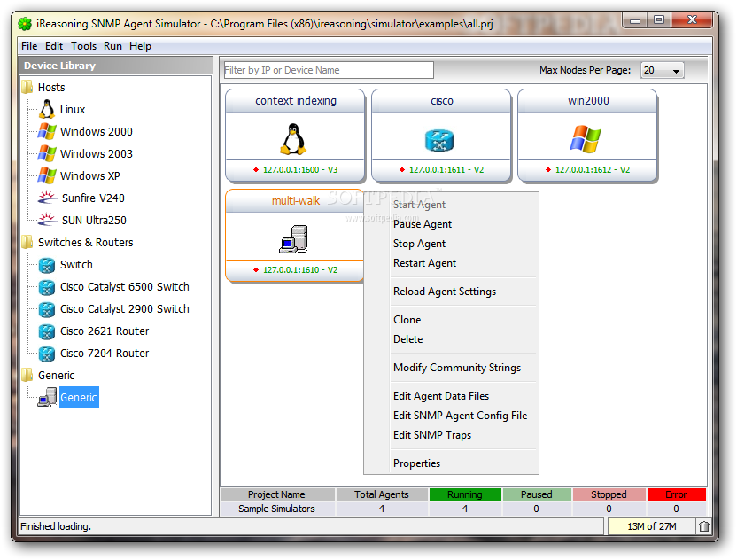
Task: Click the Sunfire V240 sun logo icon
Action: [47, 198]
